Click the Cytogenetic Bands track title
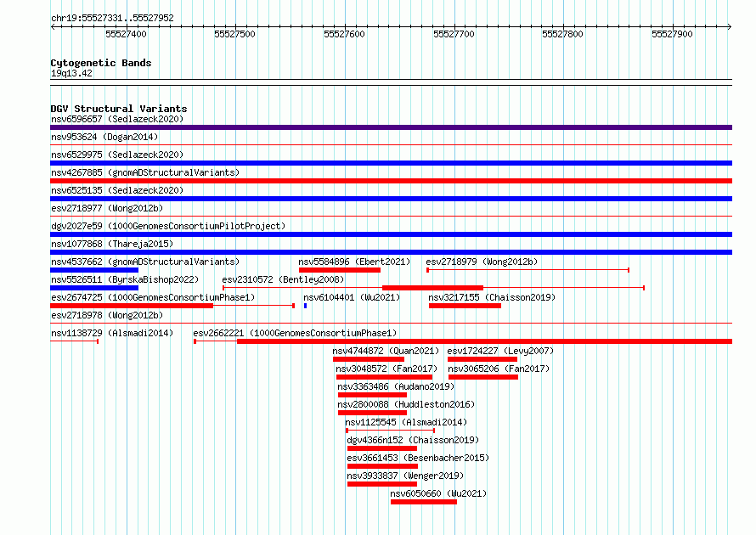756x535 pixels. 101,63
